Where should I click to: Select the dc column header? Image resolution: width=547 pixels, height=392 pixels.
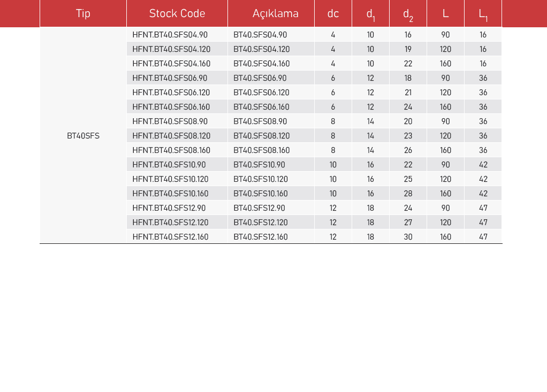click(333, 14)
